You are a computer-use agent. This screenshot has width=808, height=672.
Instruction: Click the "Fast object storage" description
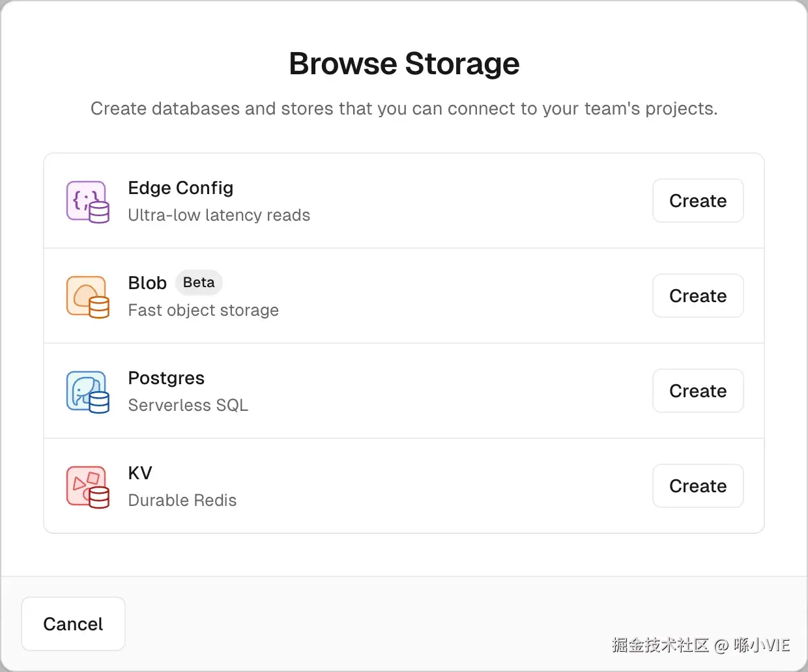pos(203,311)
